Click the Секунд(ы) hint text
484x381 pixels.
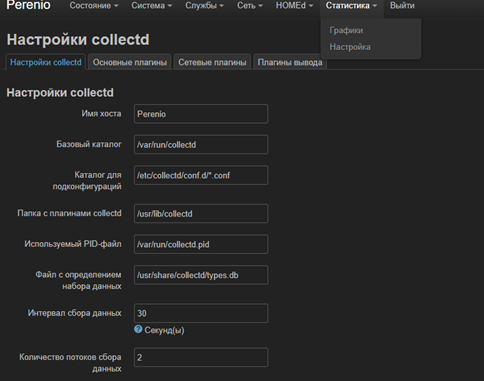click(164, 330)
